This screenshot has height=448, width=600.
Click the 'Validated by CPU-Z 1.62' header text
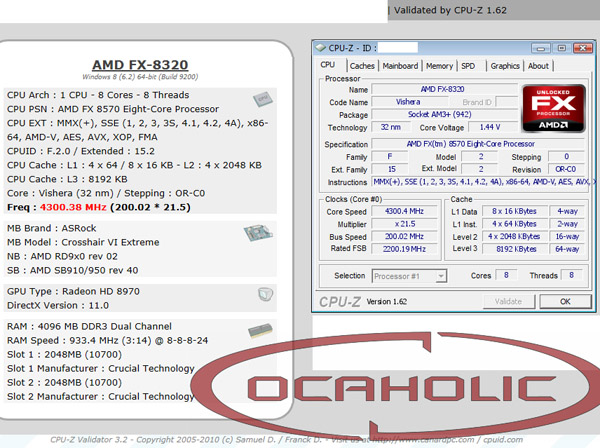coord(450,10)
